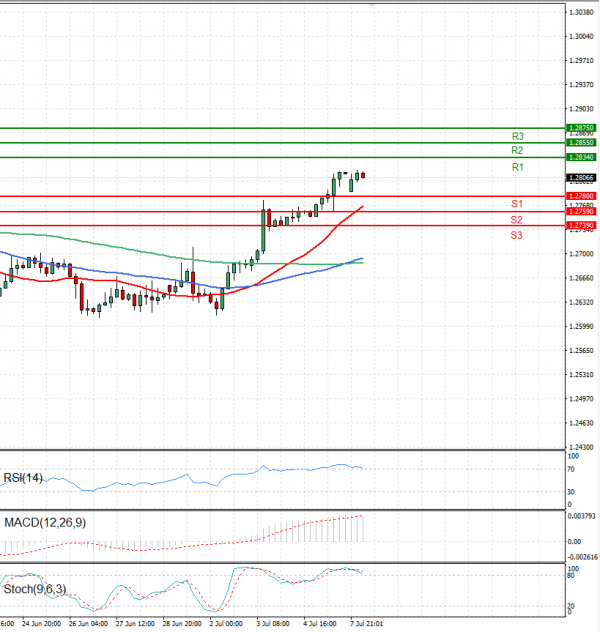This screenshot has width=600, height=632.
Task: Click the 28 Jun 20:00 time label
Action: pos(182,624)
